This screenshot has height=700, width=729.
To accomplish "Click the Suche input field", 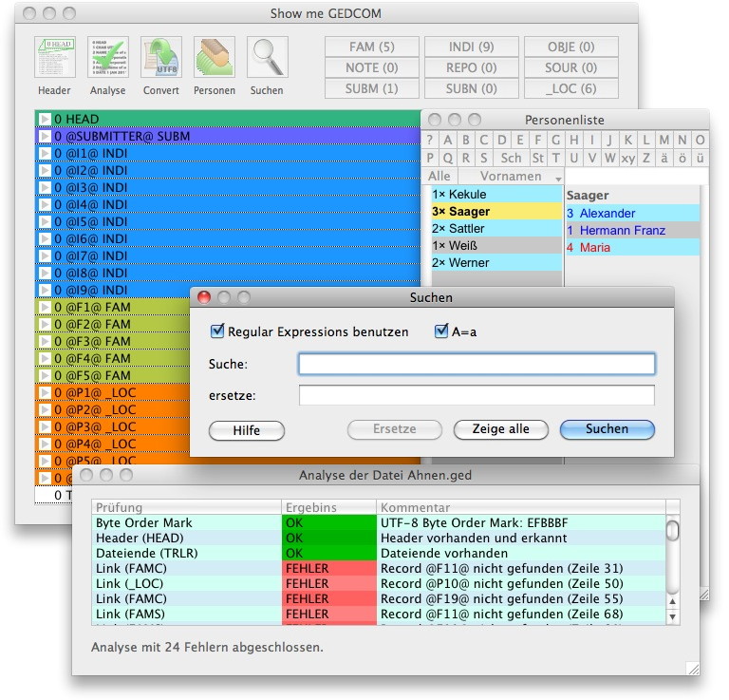I will click(477, 364).
